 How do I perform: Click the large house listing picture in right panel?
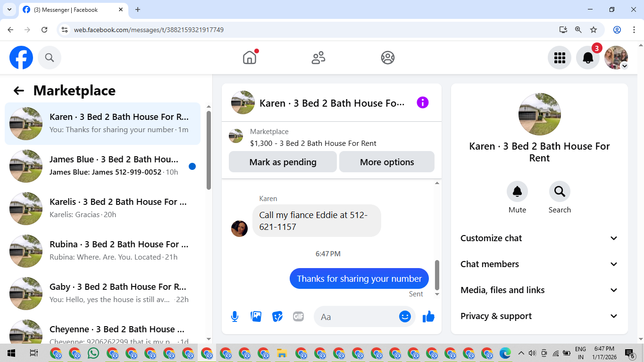point(539,114)
